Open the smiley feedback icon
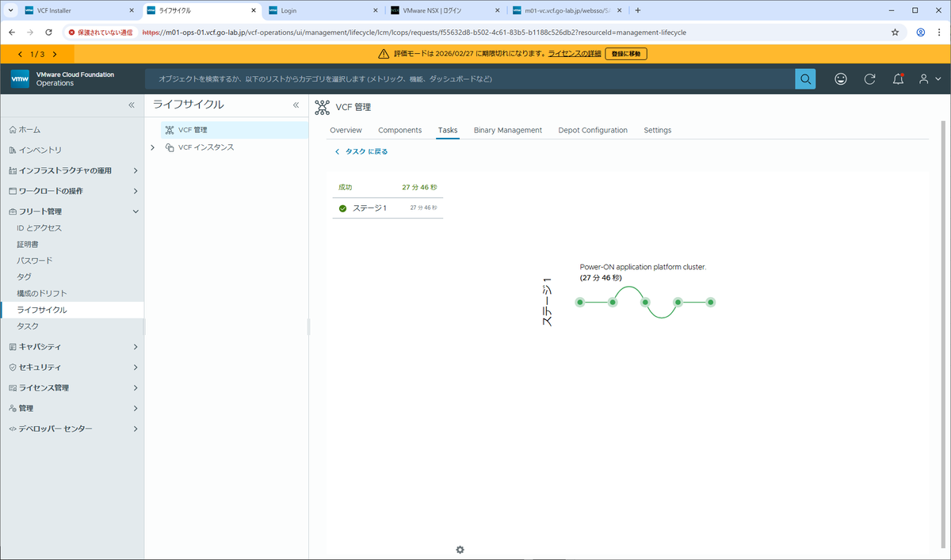Image resolution: width=951 pixels, height=560 pixels. [841, 79]
